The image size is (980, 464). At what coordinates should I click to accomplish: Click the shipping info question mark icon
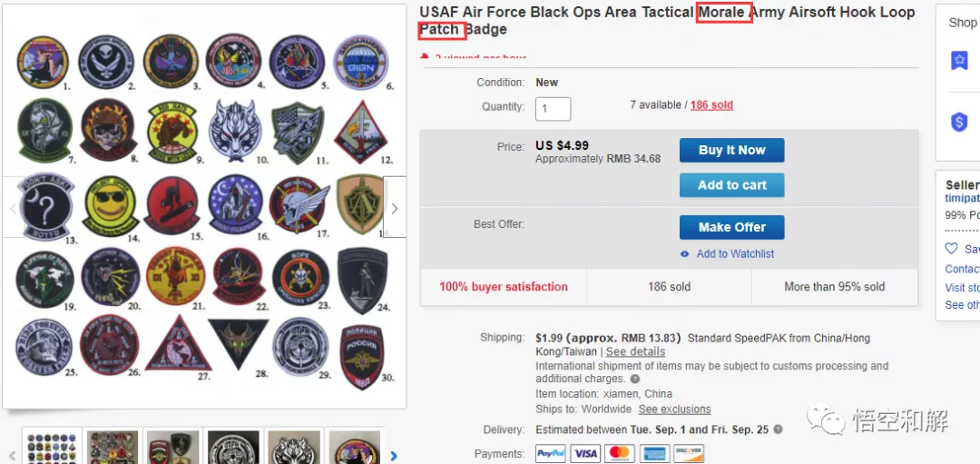pyautogui.click(x=634, y=380)
